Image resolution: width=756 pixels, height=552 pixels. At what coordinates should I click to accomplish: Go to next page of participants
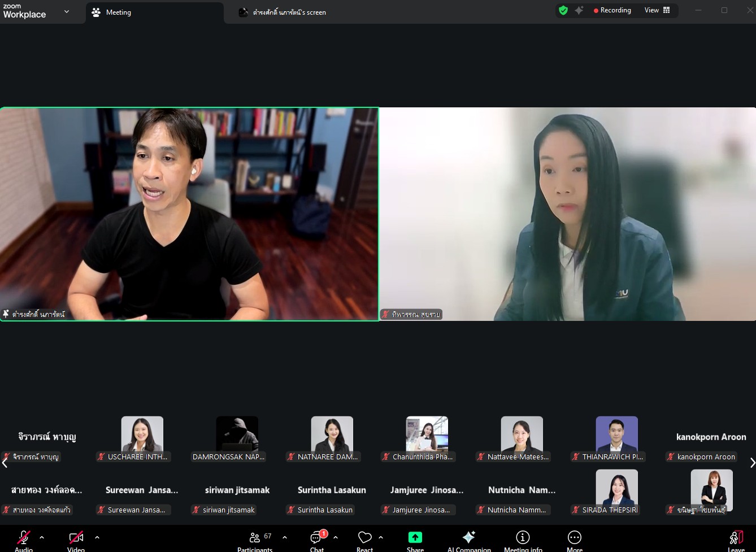(751, 463)
